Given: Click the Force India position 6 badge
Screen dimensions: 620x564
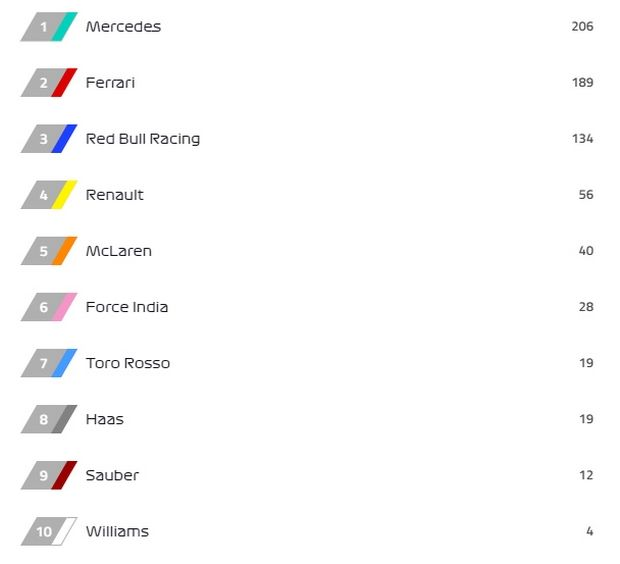Looking at the screenshot, I should (49, 307).
